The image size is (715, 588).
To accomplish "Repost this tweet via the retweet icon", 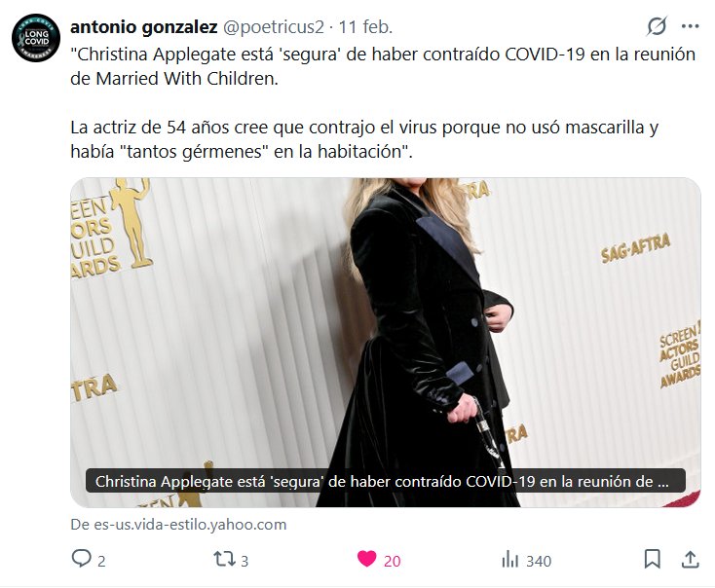I will point(224,559).
